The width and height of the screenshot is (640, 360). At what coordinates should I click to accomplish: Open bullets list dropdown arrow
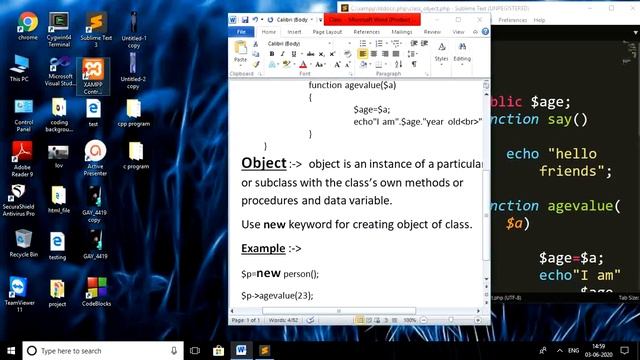tap(370, 43)
